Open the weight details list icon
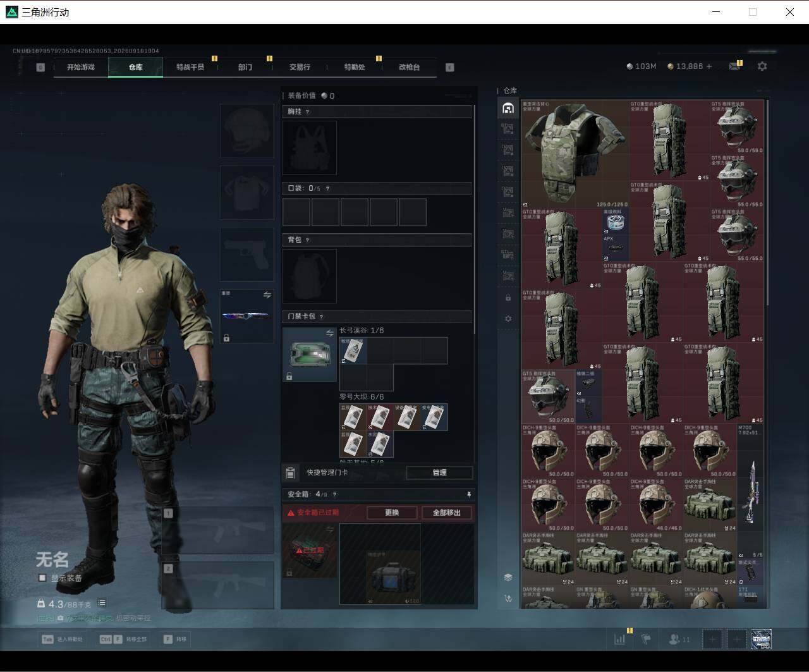 [x=102, y=603]
